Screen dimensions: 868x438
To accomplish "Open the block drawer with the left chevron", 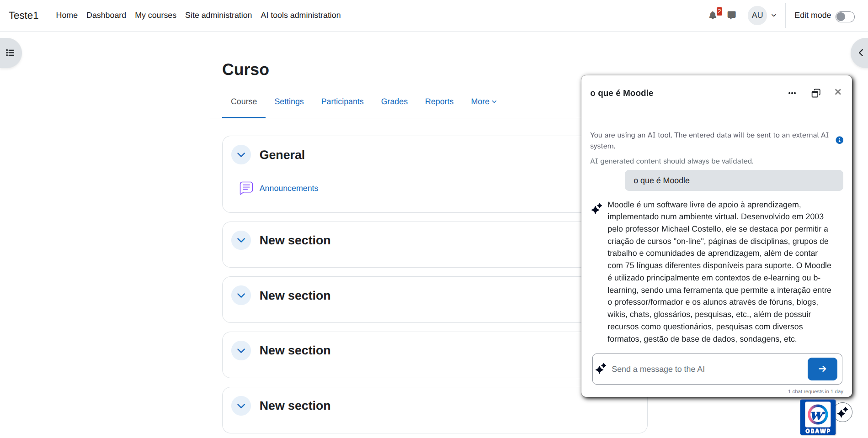I will coord(860,53).
